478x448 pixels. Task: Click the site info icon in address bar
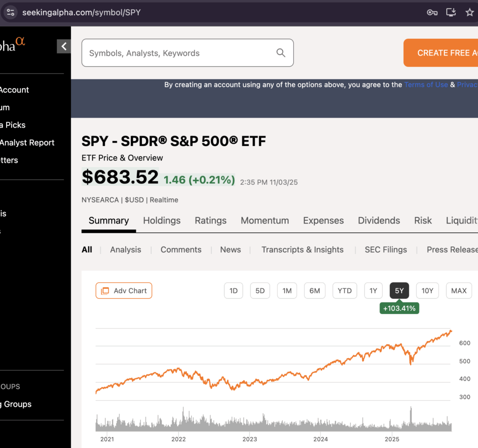click(11, 13)
